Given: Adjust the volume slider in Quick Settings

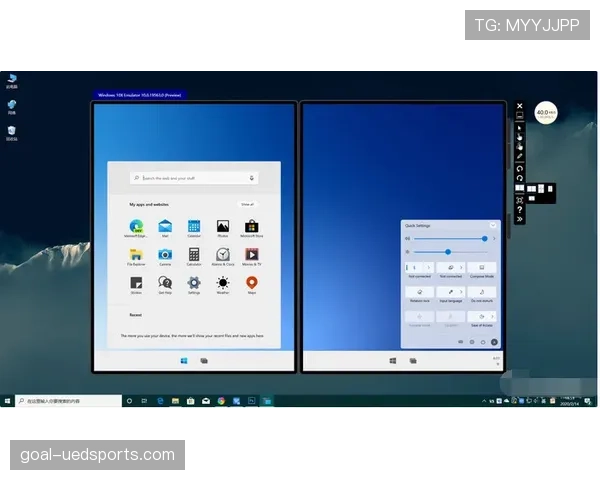Looking at the screenshot, I should 450,238.
